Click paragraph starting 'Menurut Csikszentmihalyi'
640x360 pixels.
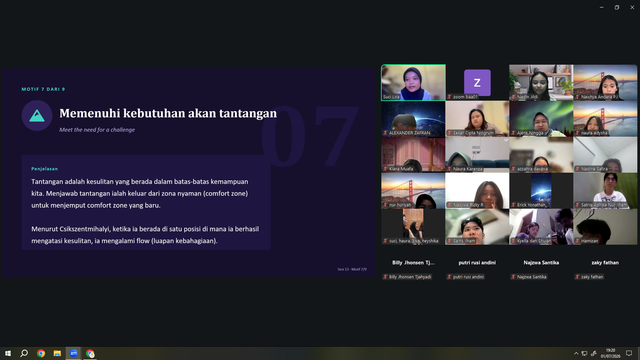145,235
